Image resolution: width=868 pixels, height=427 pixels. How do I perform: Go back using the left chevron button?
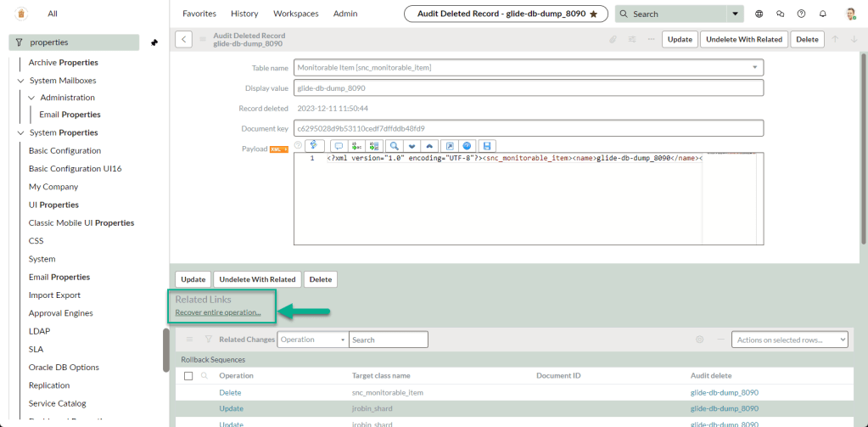tap(184, 39)
